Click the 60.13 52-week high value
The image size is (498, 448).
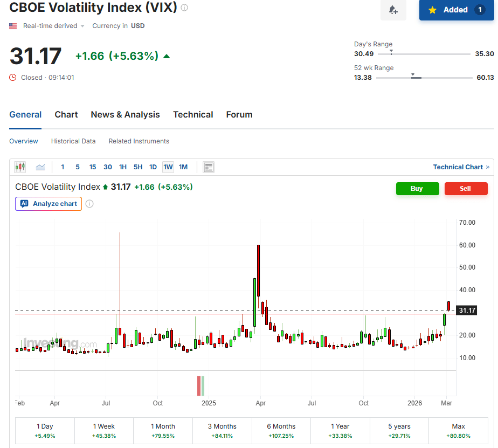[485, 78]
